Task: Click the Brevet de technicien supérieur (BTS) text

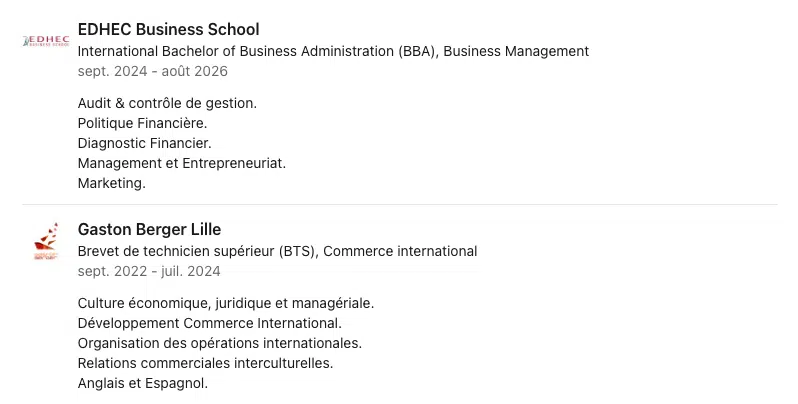Action: (x=196, y=251)
